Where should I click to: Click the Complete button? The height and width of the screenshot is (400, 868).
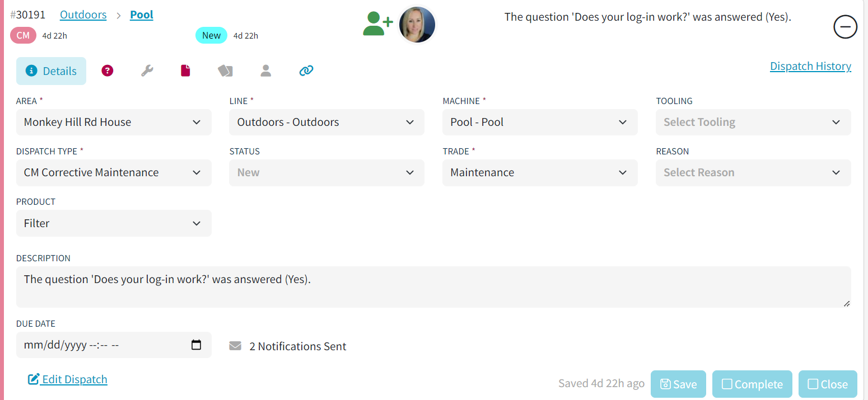click(x=752, y=384)
